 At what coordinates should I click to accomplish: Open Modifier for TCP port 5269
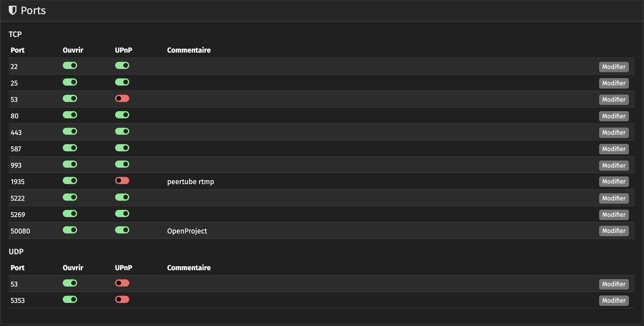pos(613,215)
